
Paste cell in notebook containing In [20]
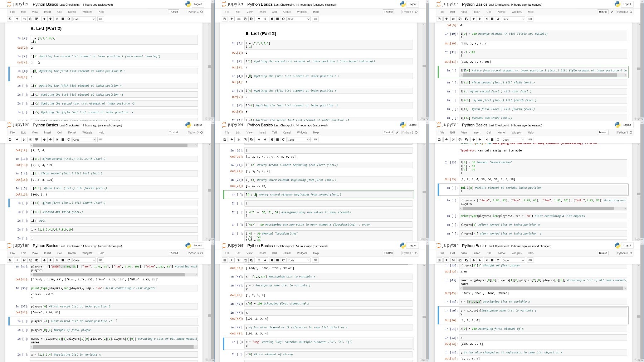point(251,139)
